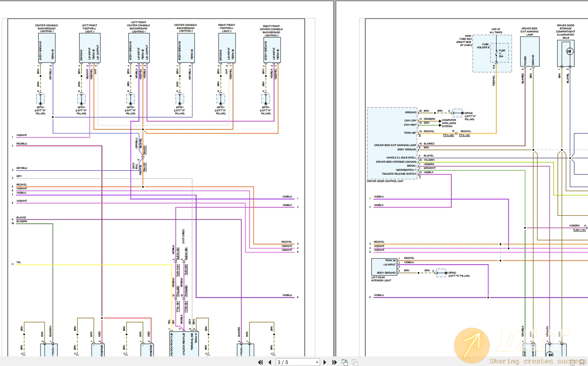The height and width of the screenshot is (366, 588).
Task: Select the 'CAN HIGH' pin label
Action: pyautogui.click(x=410, y=124)
